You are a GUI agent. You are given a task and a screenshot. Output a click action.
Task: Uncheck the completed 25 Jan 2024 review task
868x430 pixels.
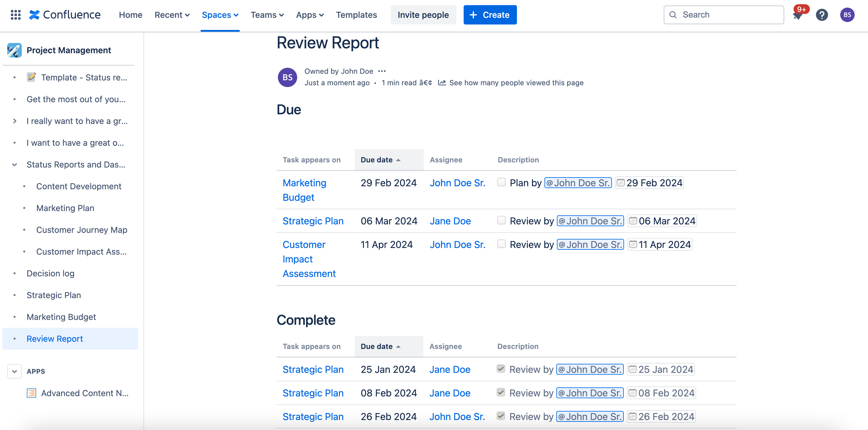pyautogui.click(x=500, y=369)
